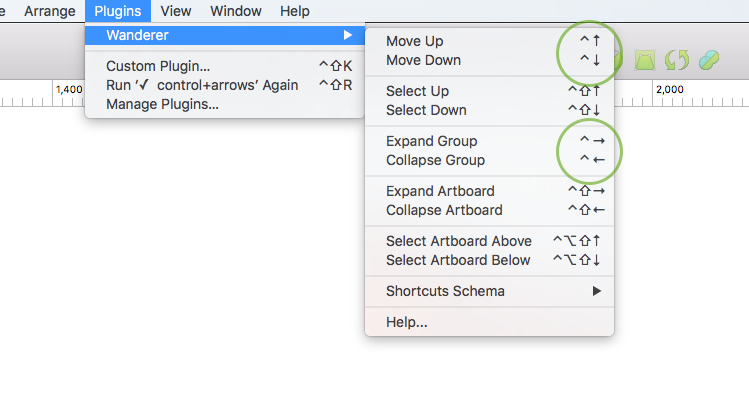The height and width of the screenshot is (407, 749).
Task: Open the Window menu
Action: pyautogui.click(x=236, y=11)
